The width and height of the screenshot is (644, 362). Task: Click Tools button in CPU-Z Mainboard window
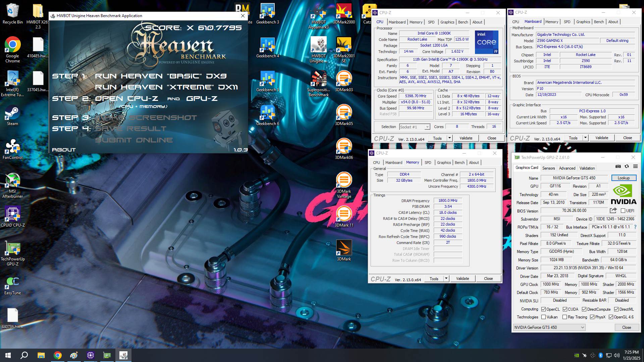573,138
